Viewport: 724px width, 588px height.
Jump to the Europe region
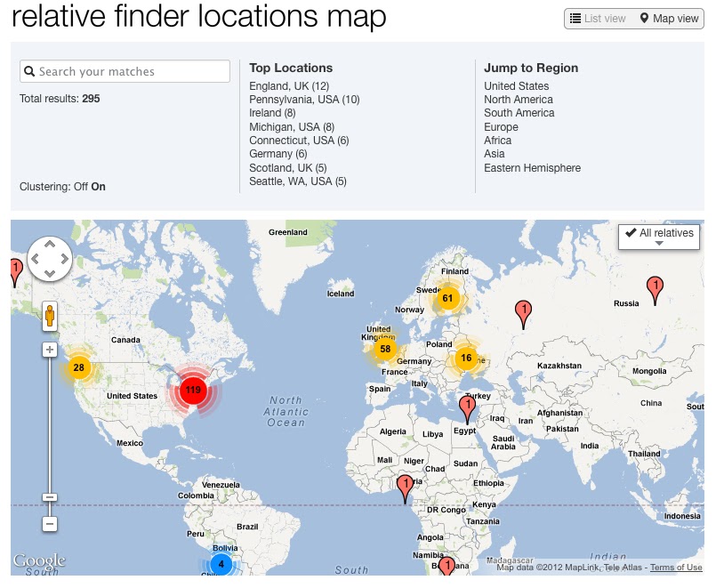click(x=501, y=126)
